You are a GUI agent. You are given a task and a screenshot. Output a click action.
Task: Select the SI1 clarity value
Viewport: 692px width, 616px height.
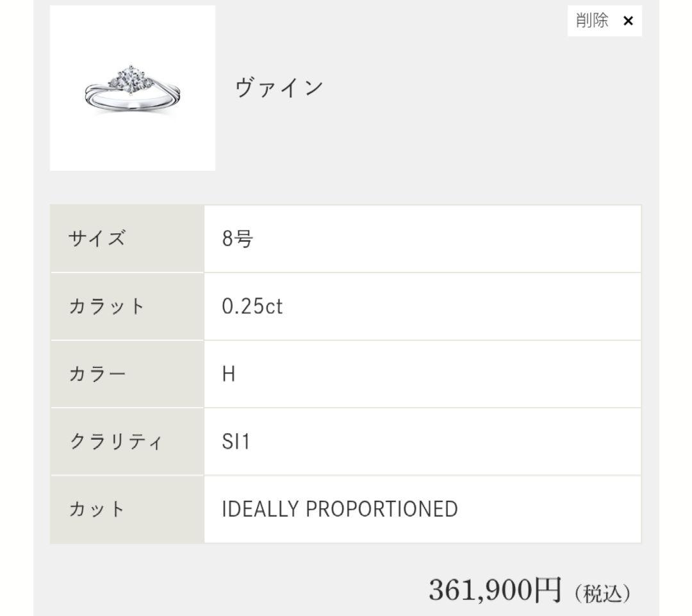point(235,442)
